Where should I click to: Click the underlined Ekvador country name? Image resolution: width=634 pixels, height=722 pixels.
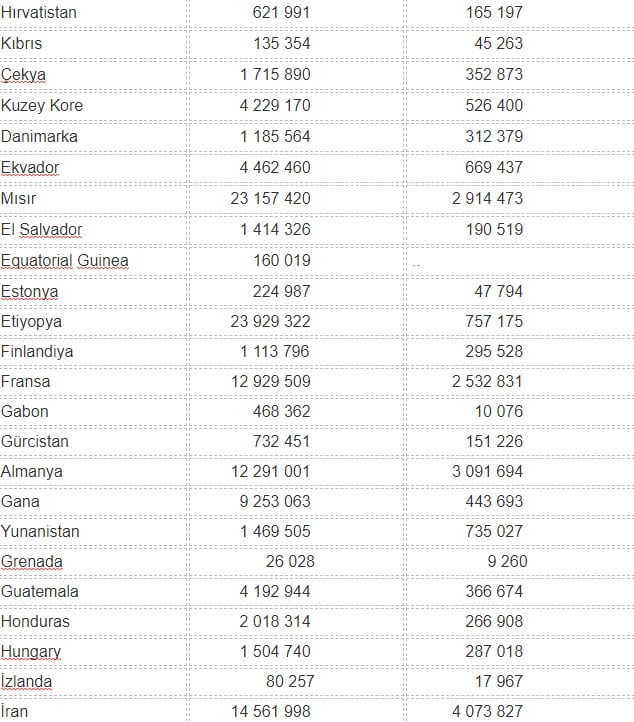(30, 167)
